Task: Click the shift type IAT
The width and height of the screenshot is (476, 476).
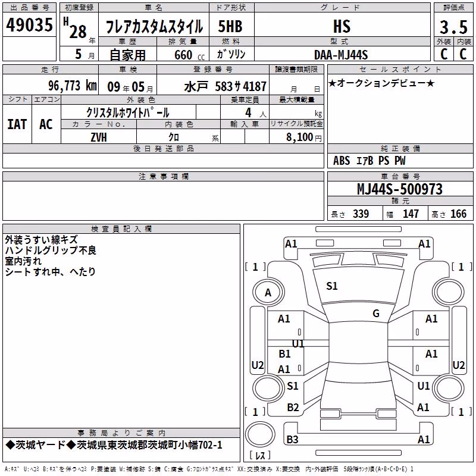Action: [x=17, y=124]
